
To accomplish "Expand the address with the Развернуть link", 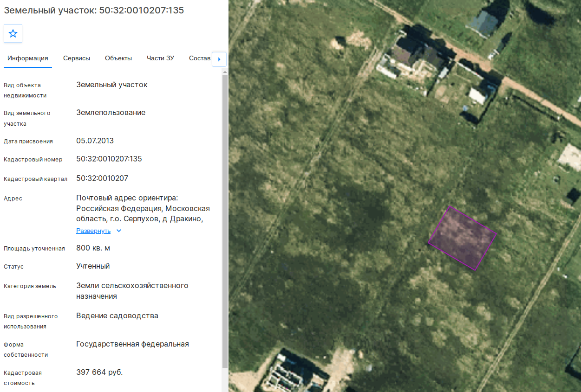I will (x=93, y=231).
